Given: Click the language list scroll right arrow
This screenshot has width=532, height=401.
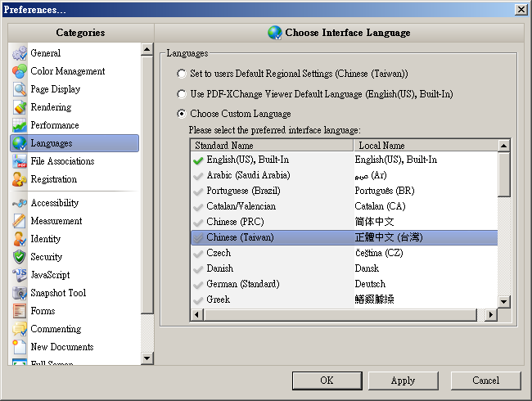Looking at the screenshot, I should coord(490,314).
